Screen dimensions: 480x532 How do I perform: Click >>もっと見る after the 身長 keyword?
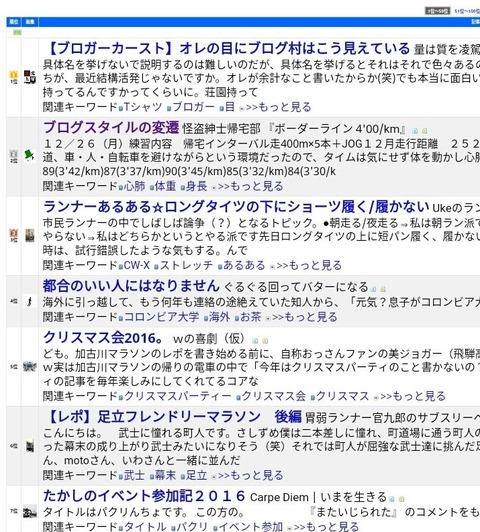[250, 186]
